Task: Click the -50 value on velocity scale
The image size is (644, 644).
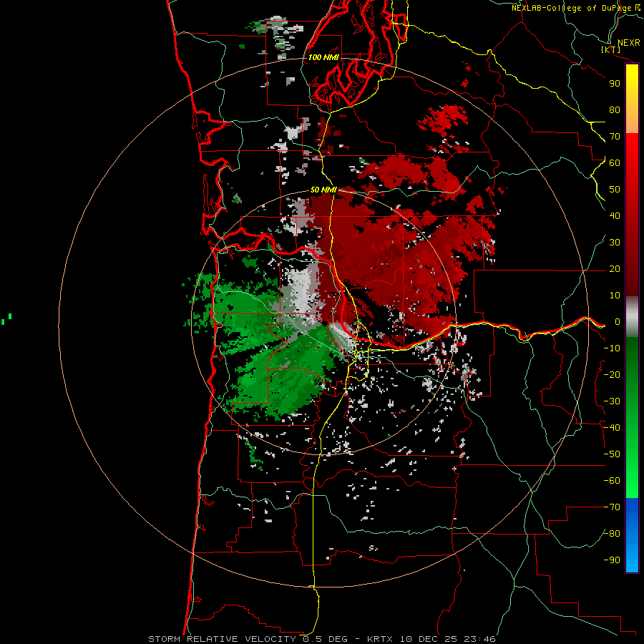Action: (612, 454)
